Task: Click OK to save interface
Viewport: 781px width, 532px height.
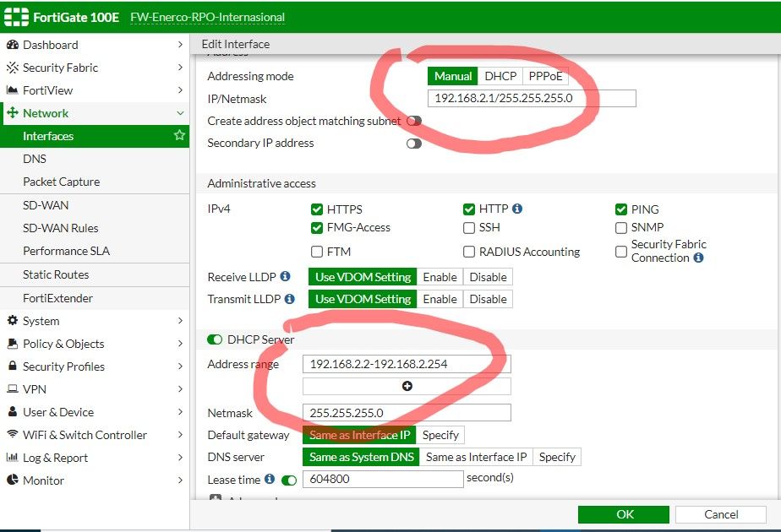Action: (x=624, y=514)
